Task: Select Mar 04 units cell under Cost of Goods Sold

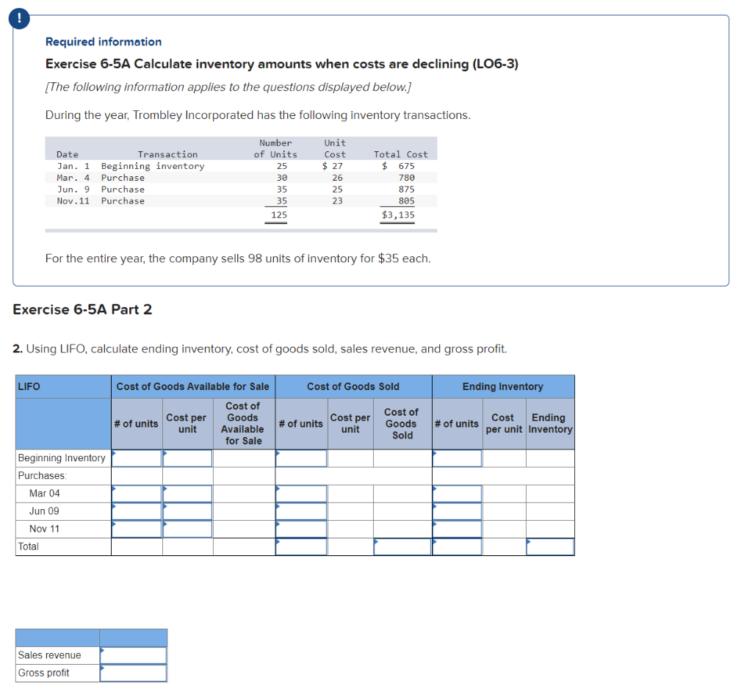Action: [x=301, y=493]
